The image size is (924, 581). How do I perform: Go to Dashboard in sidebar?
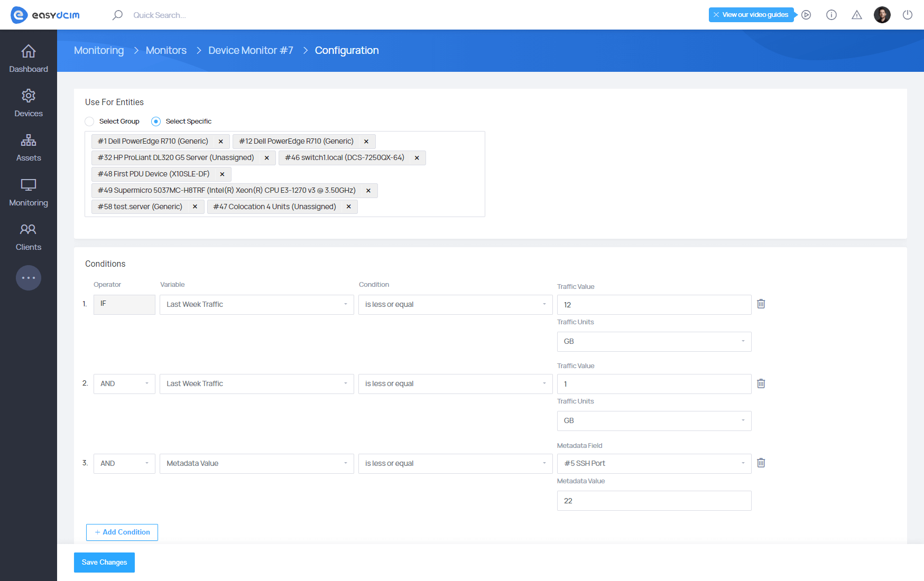[29, 59]
